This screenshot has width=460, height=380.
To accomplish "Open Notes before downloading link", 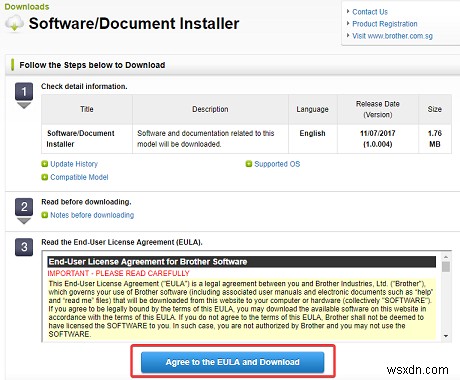I will (x=92, y=215).
